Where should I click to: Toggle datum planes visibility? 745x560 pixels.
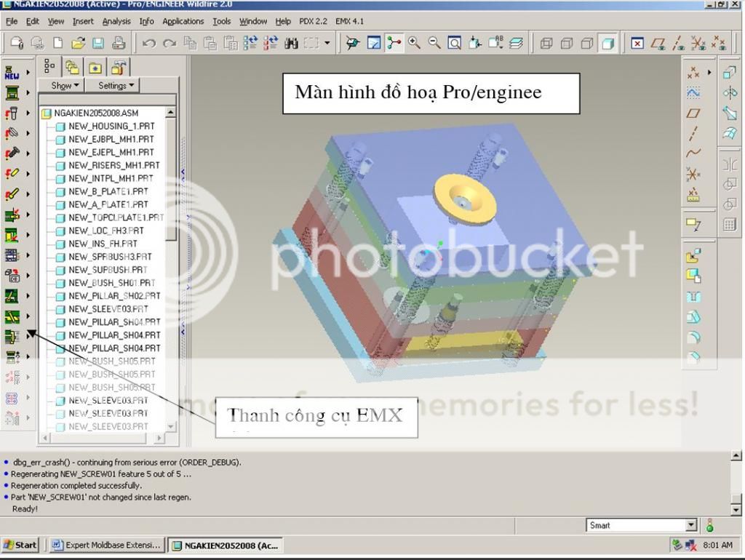pos(658,44)
